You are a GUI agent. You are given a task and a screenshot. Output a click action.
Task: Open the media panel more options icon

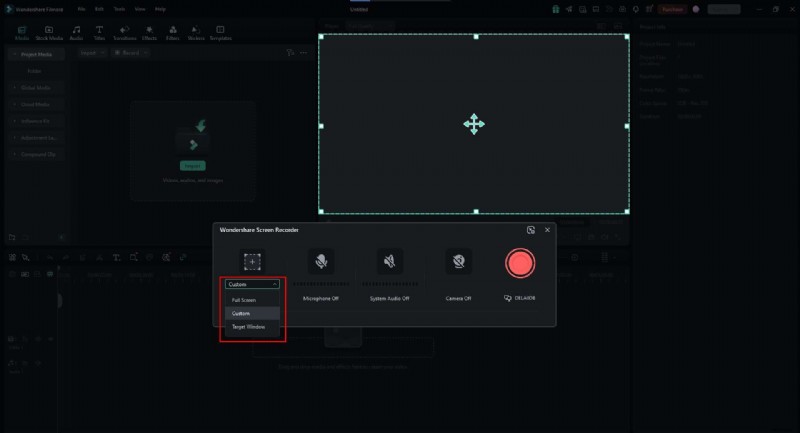[x=304, y=53]
